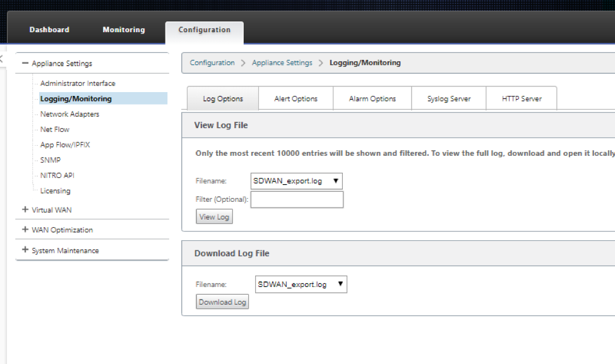Image resolution: width=615 pixels, height=364 pixels.
Task: Switch to the Monitoring tab
Action: (124, 30)
